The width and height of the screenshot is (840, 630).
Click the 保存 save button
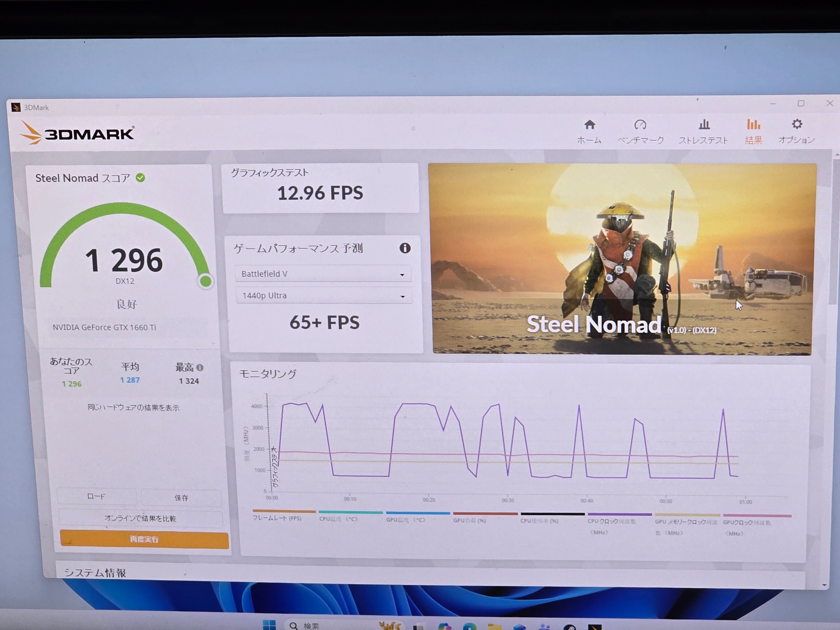click(x=181, y=497)
